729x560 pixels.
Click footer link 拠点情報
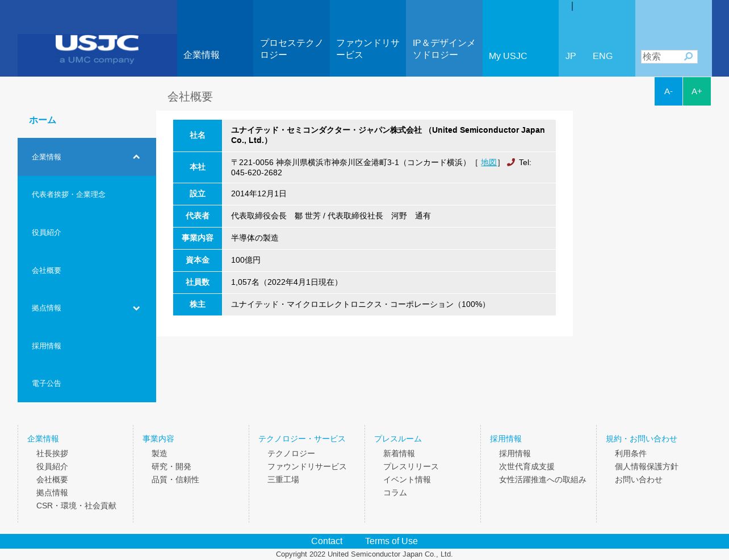(52, 492)
